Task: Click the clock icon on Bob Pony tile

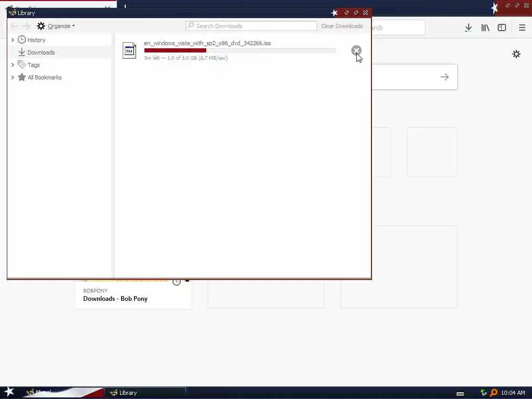Action: pyautogui.click(x=177, y=282)
